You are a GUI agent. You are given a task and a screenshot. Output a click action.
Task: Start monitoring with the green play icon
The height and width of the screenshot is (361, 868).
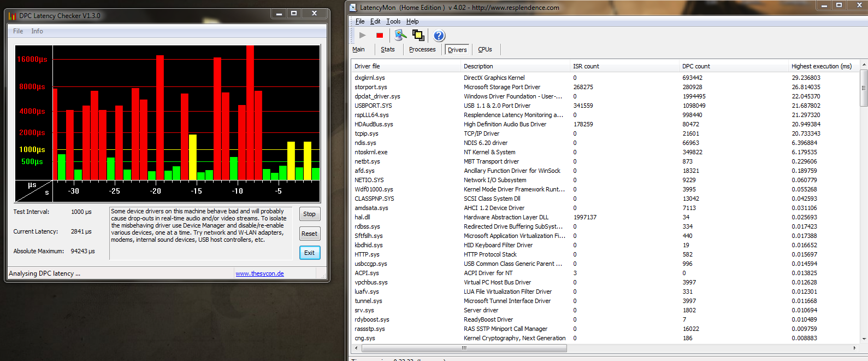pyautogui.click(x=363, y=35)
